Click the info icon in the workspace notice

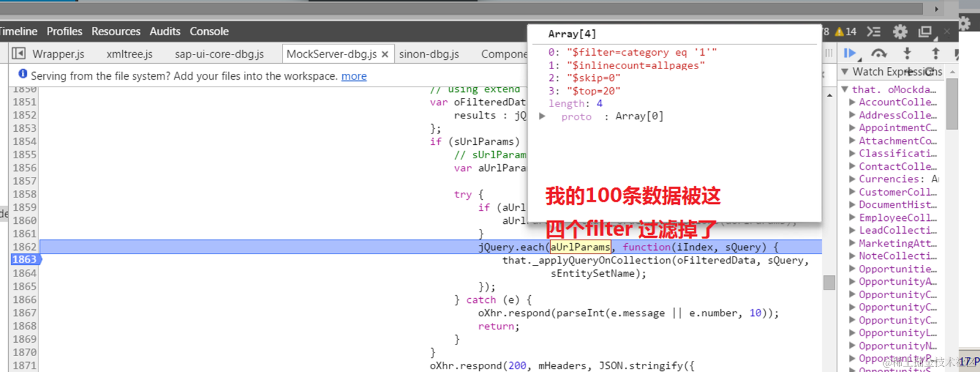click(23, 74)
